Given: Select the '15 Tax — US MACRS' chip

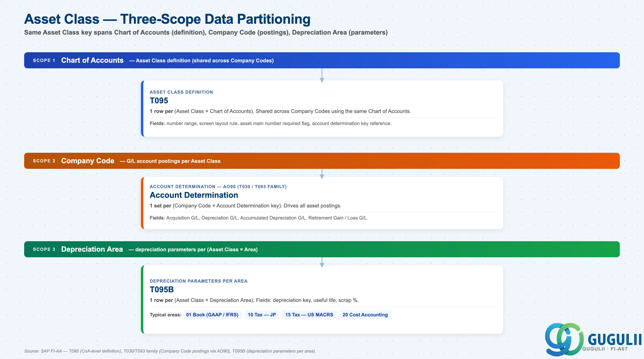Looking at the screenshot, I should tap(309, 315).
